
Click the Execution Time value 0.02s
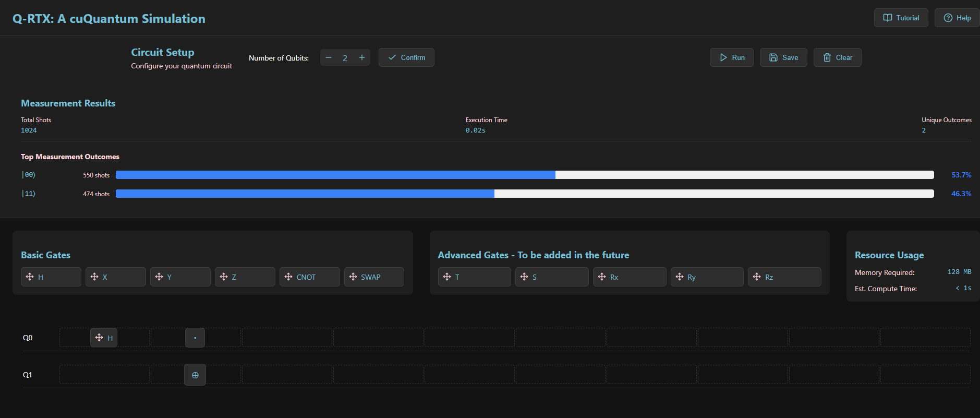coord(476,130)
